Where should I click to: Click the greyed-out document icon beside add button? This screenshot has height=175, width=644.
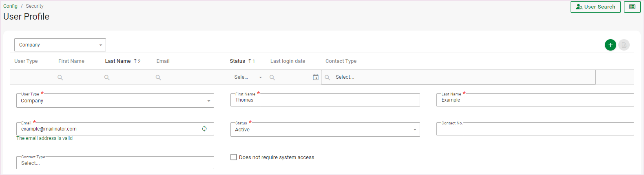624,45
